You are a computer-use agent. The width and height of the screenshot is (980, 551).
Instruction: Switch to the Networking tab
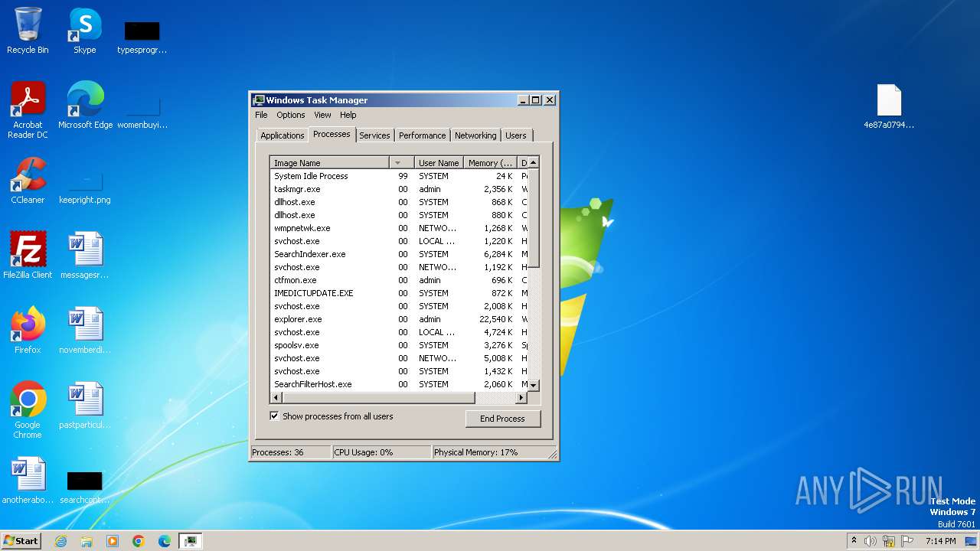pos(475,135)
